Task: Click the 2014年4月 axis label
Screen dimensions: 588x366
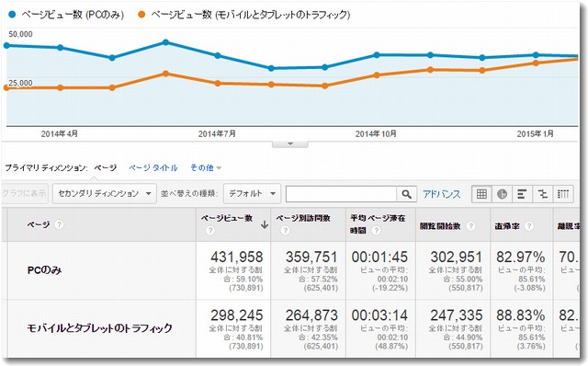Action: click(x=59, y=133)
